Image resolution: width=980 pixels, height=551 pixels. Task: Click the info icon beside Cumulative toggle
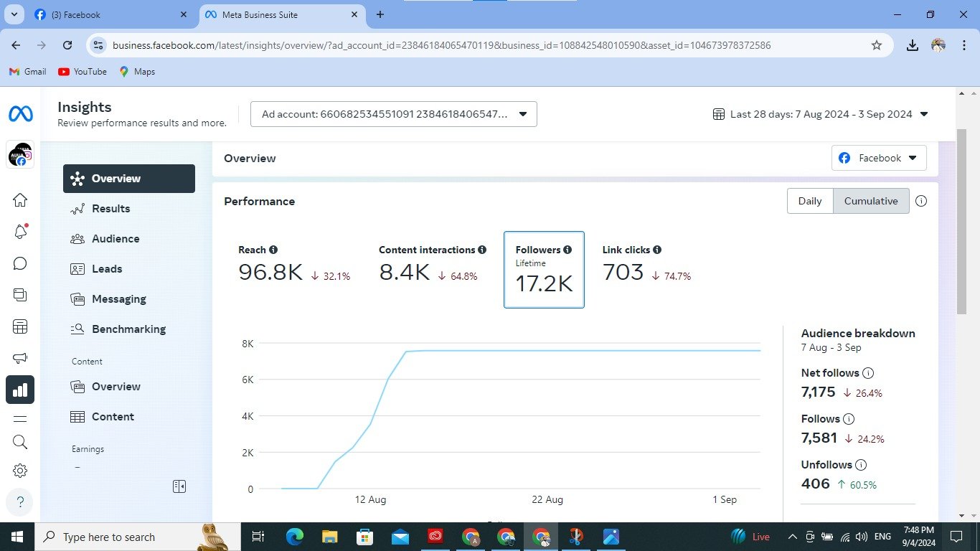coord(921,201)
